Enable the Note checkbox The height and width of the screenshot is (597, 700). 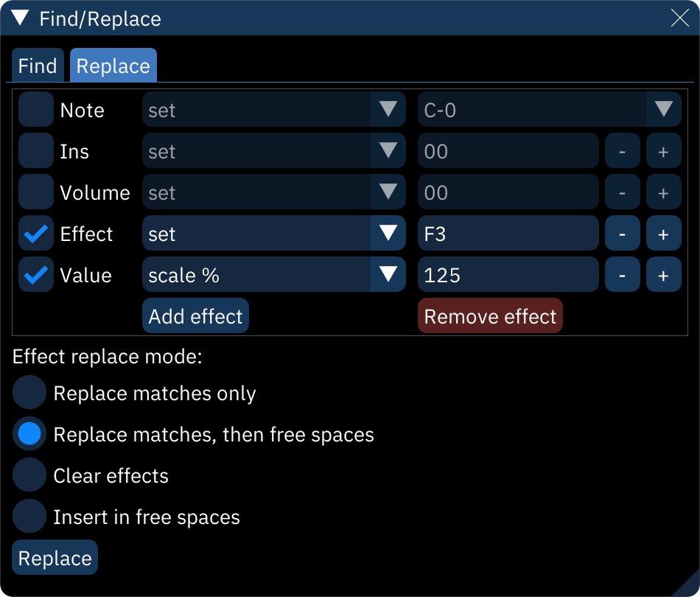[x=36, y=109]
